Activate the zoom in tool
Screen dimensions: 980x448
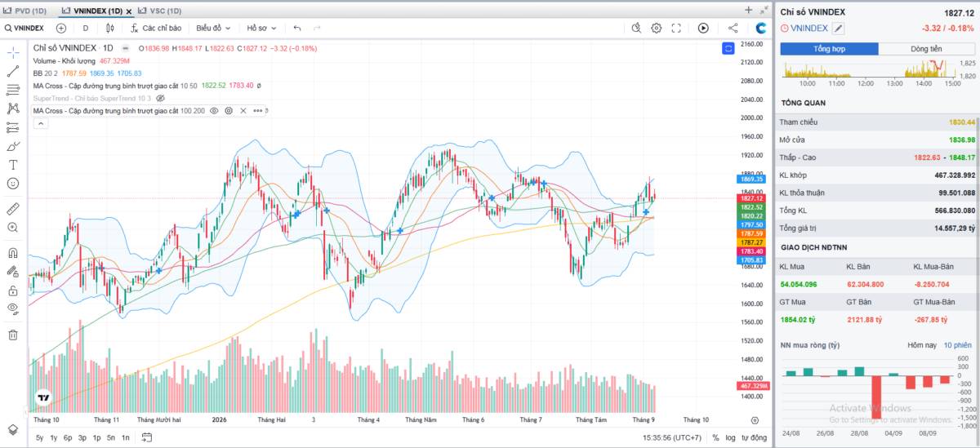click(13, 228)
